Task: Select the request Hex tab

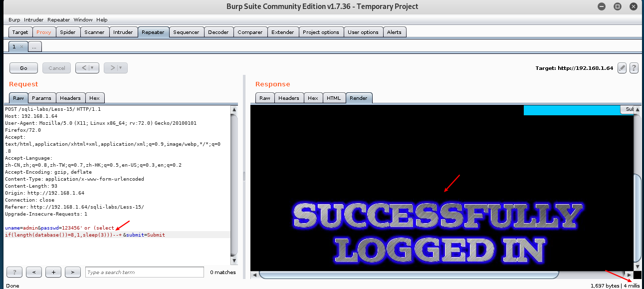Action: 94,98
